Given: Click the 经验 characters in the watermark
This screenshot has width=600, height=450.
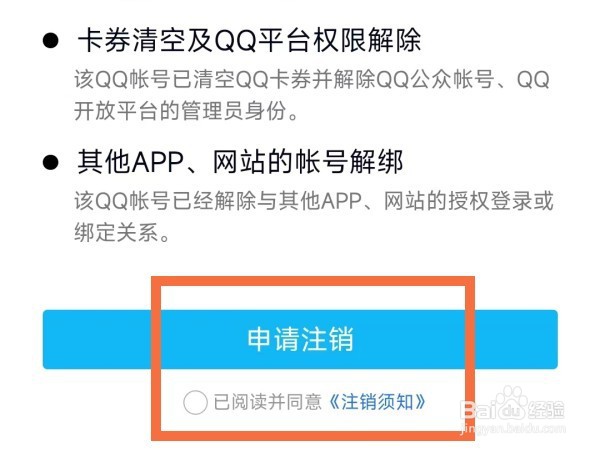Looking at the screenshot, I should coord(546,411).
